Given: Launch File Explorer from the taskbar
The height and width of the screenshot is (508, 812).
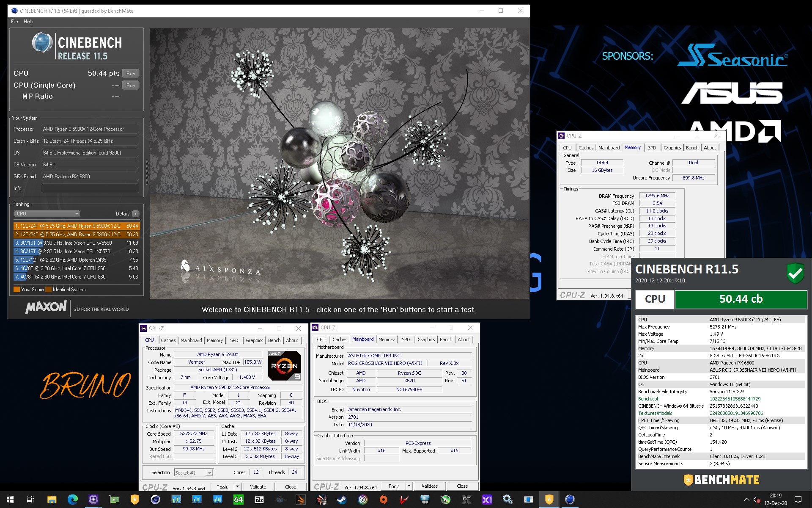Looking at the screenshot, I should (x=52, y=500).
